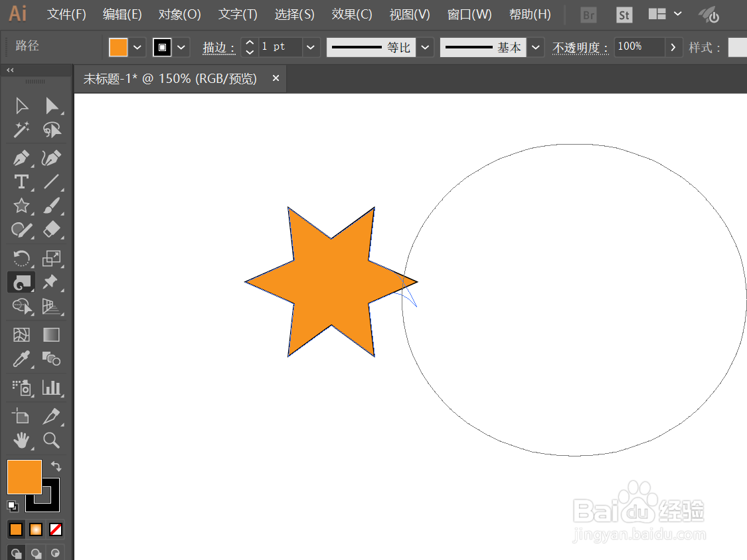
Task: Expand the fill color dropdown arrow
Action: pyautogui.click(x=137, y=47)
